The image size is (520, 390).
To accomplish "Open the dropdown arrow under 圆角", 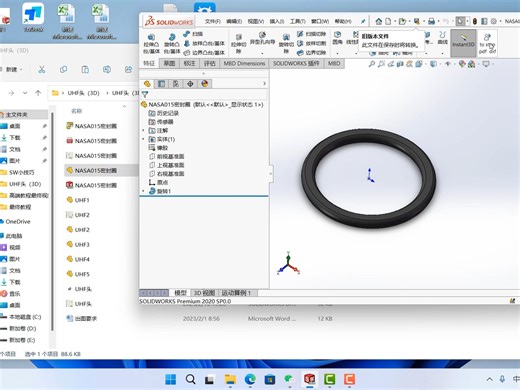I will point(337,53).
